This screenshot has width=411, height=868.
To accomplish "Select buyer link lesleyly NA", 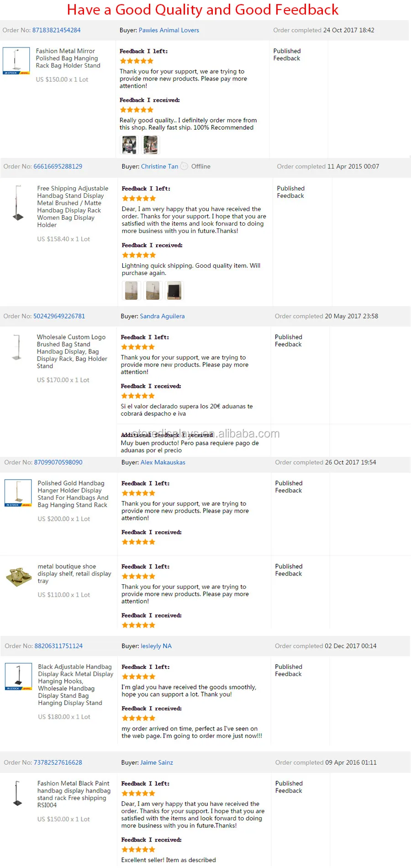I will [156, 646].
